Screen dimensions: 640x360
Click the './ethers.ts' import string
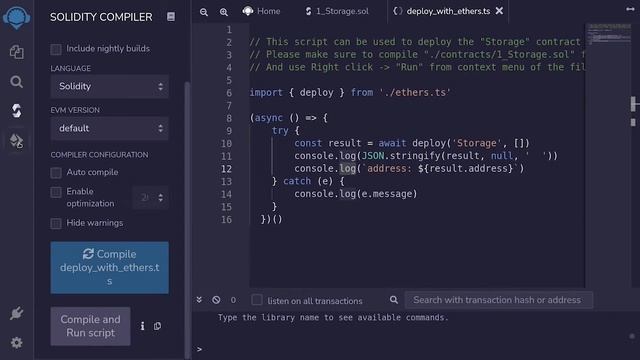415,93
